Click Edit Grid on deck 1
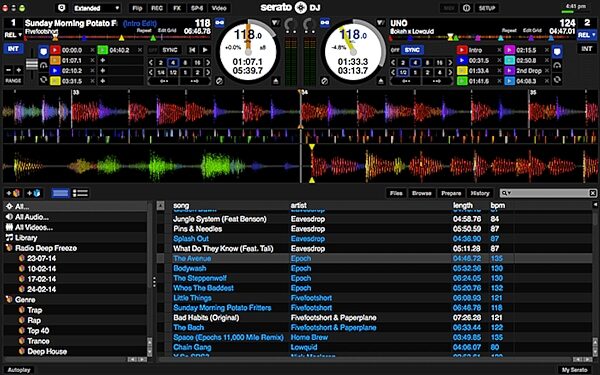The height and width of the screenshot is (375, 600). pyautogui.click(x=167, y=31)
